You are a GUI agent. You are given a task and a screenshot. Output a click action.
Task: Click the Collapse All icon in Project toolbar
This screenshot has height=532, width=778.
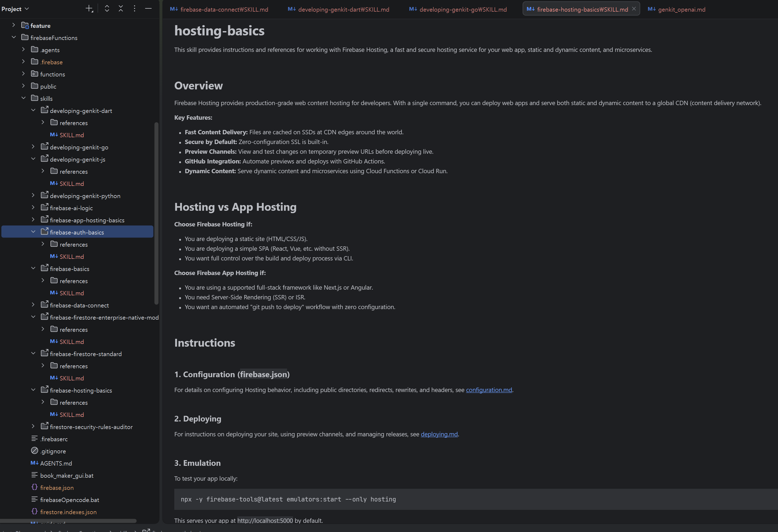coord(121,9)
